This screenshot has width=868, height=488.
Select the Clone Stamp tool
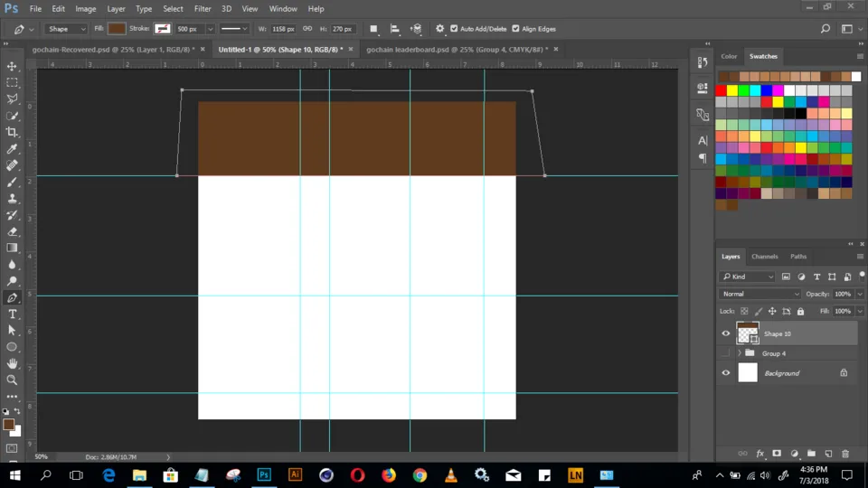(x=12, y=199)
